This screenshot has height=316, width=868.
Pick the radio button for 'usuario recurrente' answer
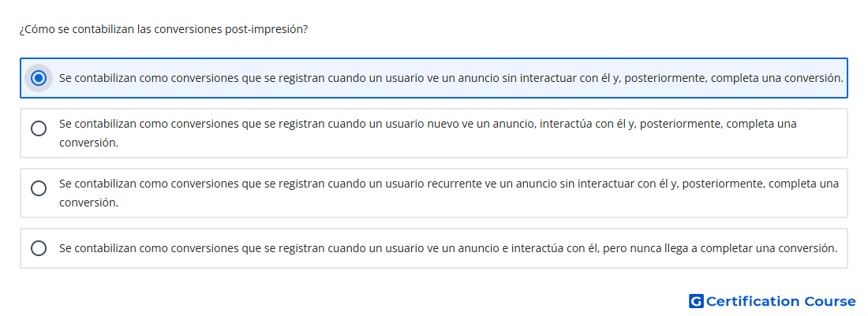(39, 188)
